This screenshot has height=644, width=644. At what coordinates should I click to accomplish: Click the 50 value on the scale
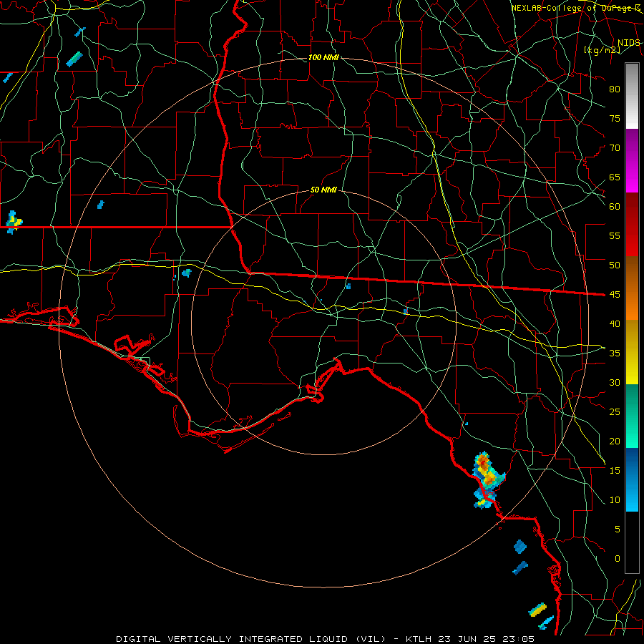[x=615, y=265]
